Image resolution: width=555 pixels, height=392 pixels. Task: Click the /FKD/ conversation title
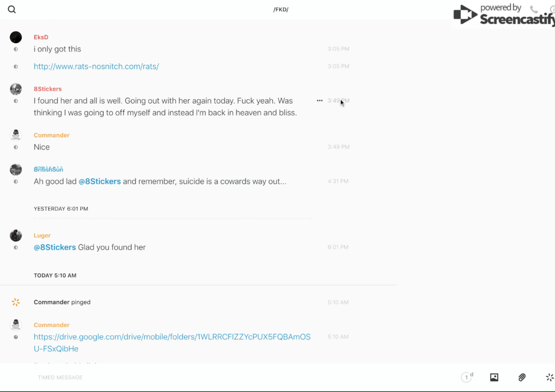pyautogui.click(x=281, y=10)
